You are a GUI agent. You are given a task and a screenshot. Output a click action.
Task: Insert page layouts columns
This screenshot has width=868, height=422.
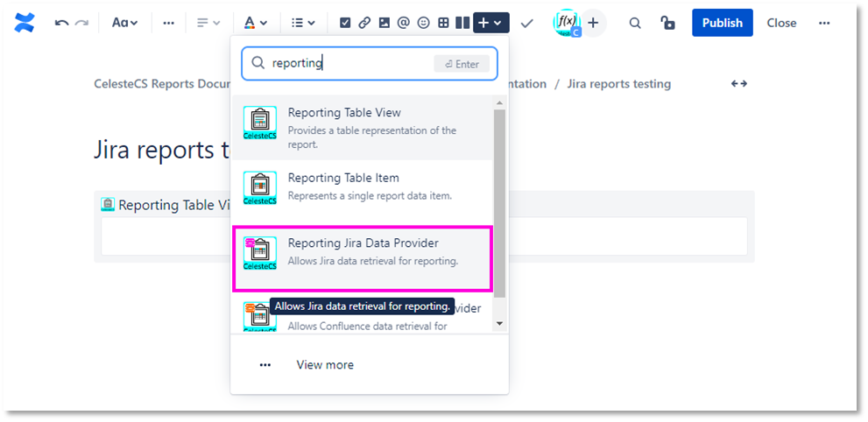pos(462,23)
